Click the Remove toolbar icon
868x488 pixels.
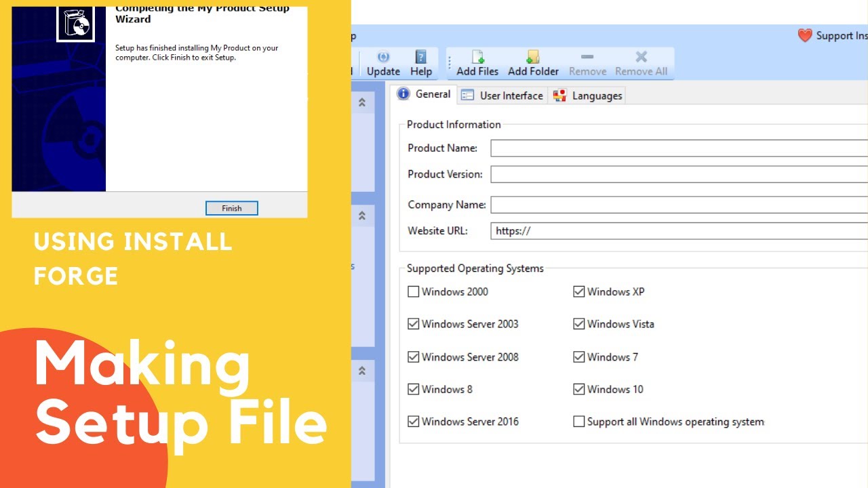tap(587, 57)
